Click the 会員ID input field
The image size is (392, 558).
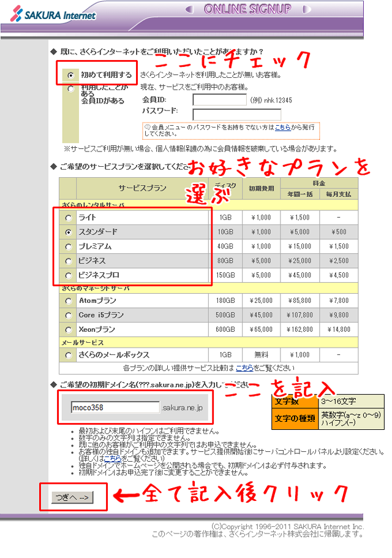[x=220, y=99]
